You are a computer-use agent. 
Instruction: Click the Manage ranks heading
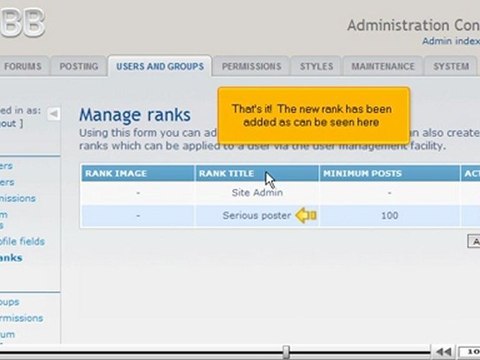click(135, 115)
